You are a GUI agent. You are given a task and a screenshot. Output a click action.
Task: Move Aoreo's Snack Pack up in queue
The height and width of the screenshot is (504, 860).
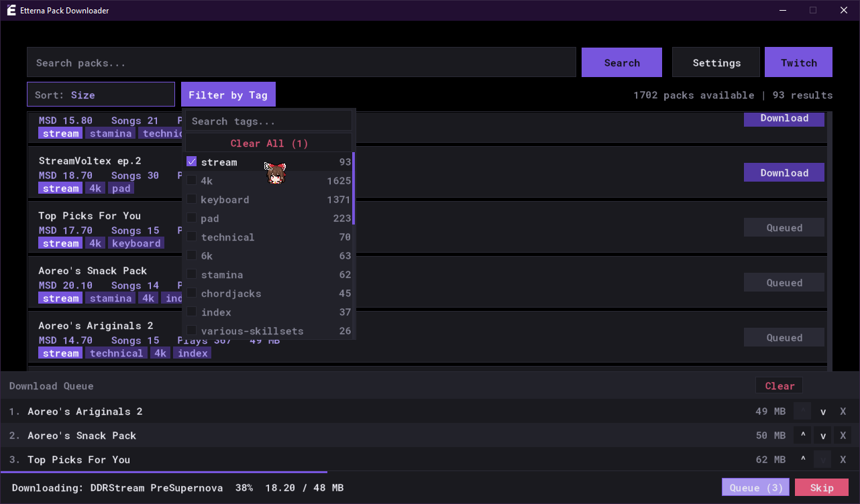coord(802,436)
